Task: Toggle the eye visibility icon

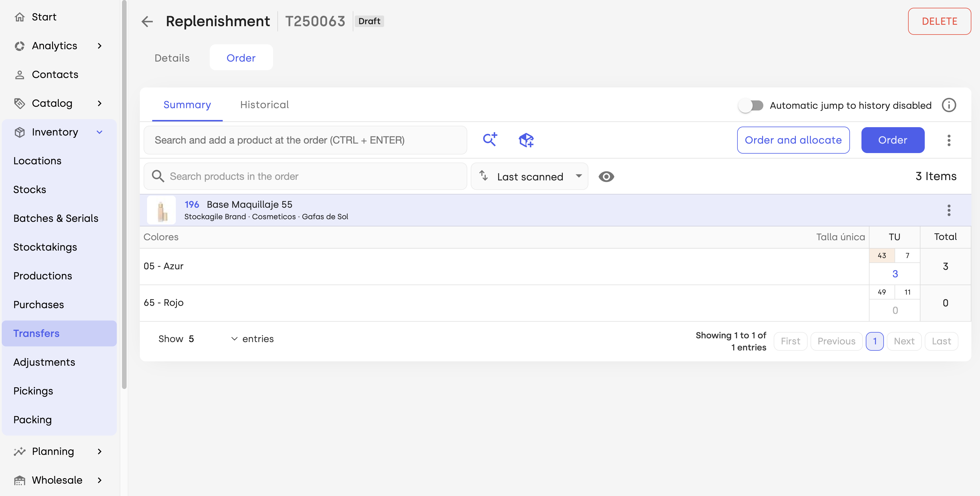Action: click(606, 176)
